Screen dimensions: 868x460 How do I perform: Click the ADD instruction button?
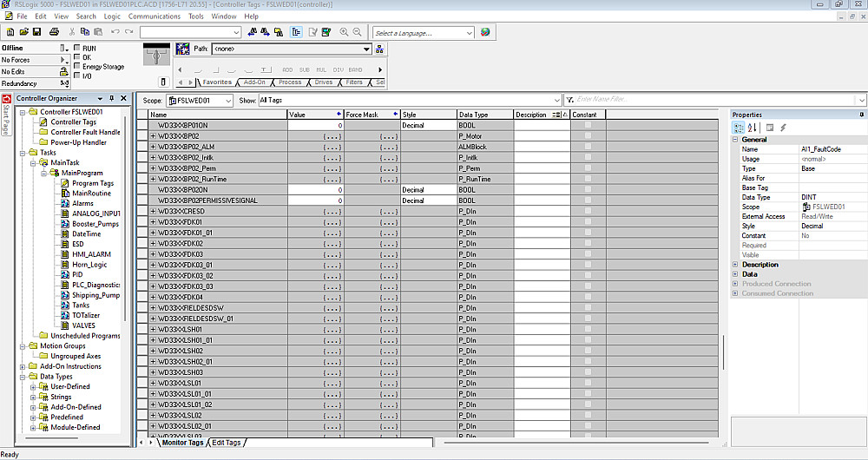click(287, 69)
